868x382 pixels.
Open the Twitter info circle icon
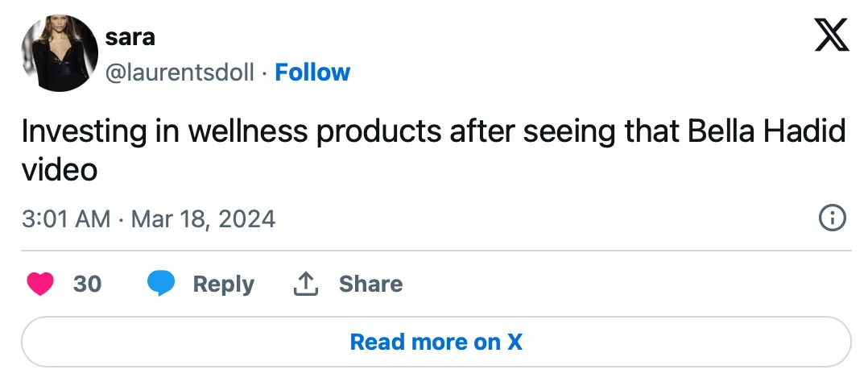[832, 218]
